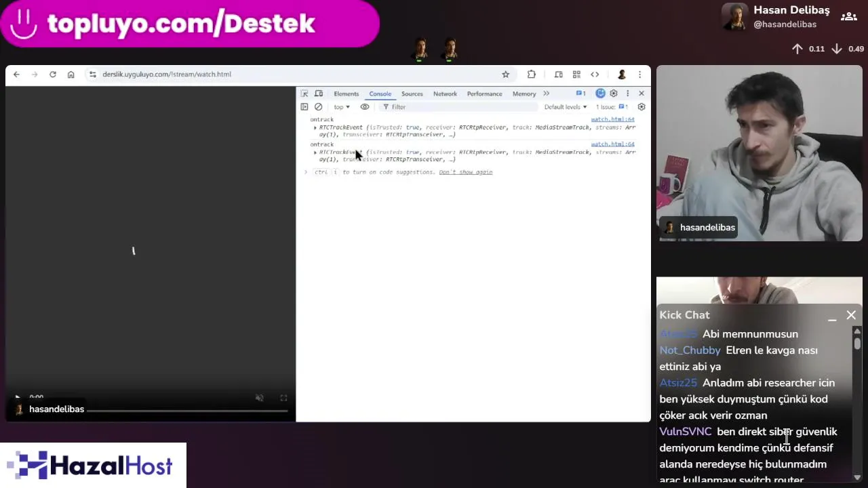The width and height of the screenshot is (868, 488).
Task: Click the console prompt chevron
Action: (x=306, y=172)
